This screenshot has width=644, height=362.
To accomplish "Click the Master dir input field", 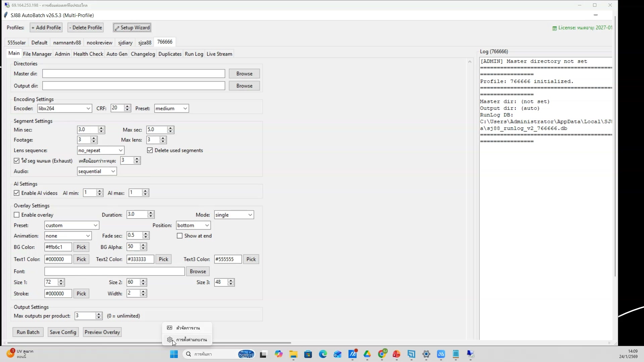I will (133, 74).
